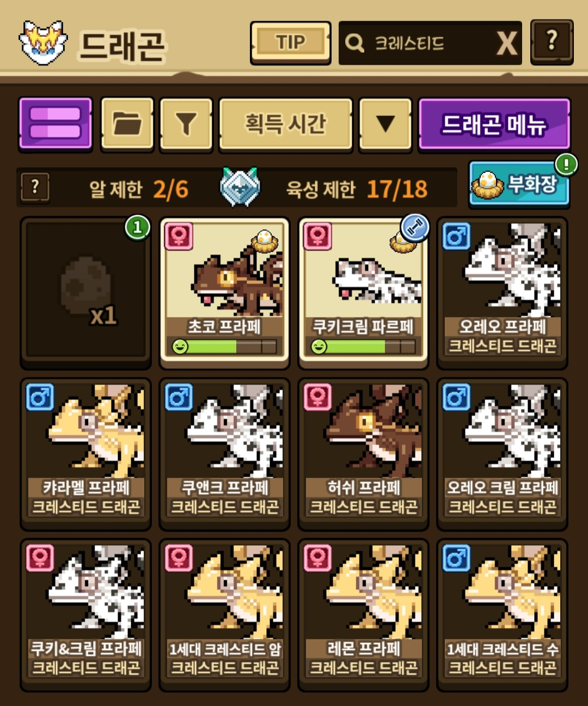The image size is (588, 706).
Task: Click the magnifying glass search icon
Action: point(354,43)
